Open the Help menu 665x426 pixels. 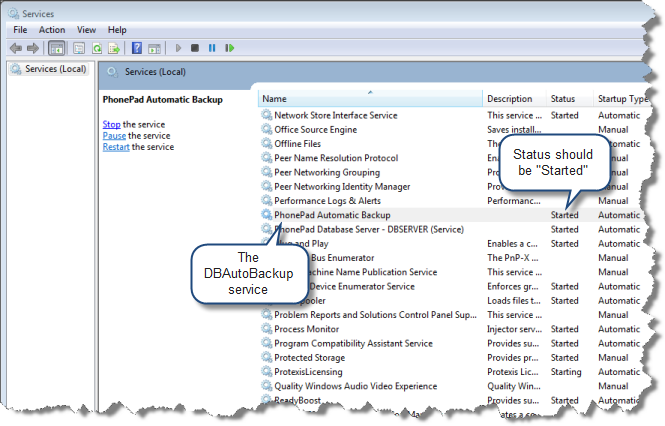(x=117, y=30)
